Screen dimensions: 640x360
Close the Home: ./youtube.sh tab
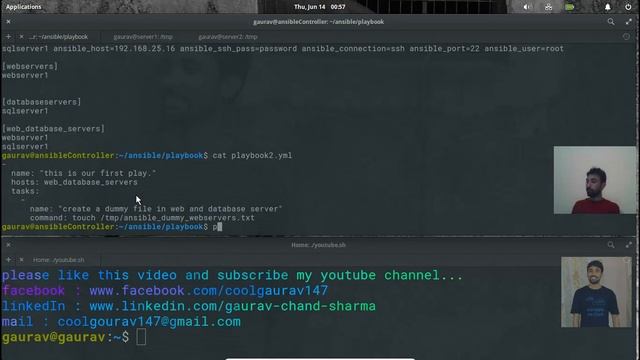pyautogui.click(x=22, y=260)
